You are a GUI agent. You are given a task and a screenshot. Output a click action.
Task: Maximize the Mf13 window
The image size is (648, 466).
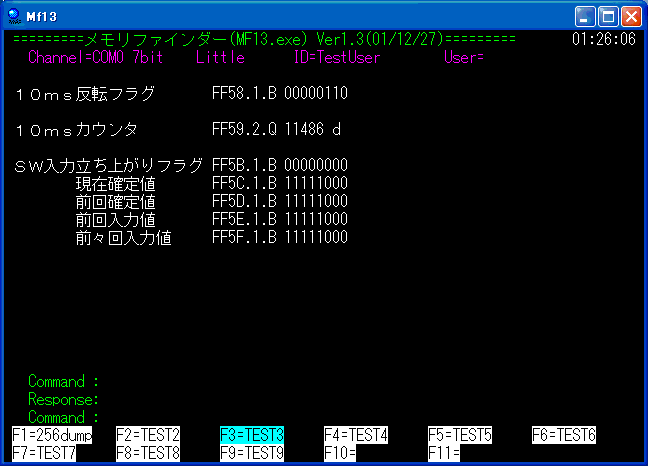608,16
